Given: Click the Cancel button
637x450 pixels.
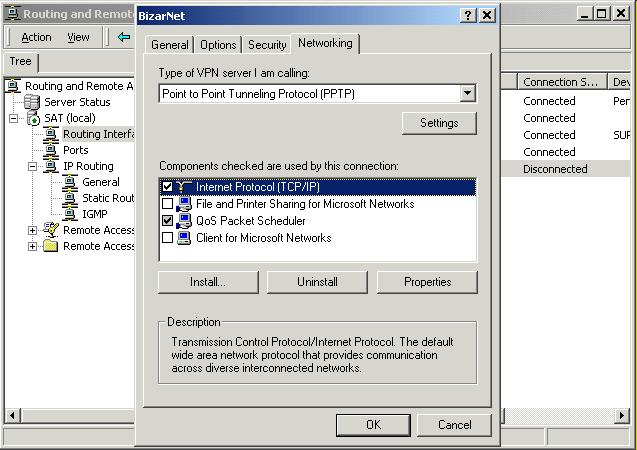Looking at the screenshot, I should tap(455, 425).
